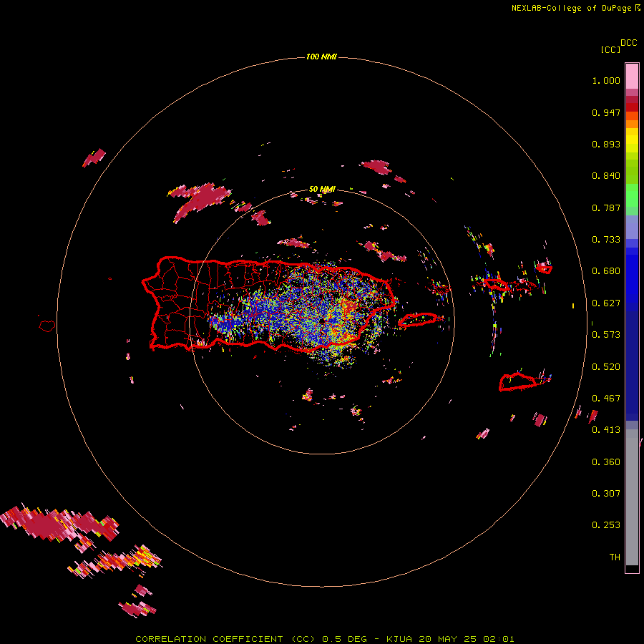Click the NEXLAB-College of DuPage label
The height and width of the screenshot is (644, 644).
click(572, 8)
